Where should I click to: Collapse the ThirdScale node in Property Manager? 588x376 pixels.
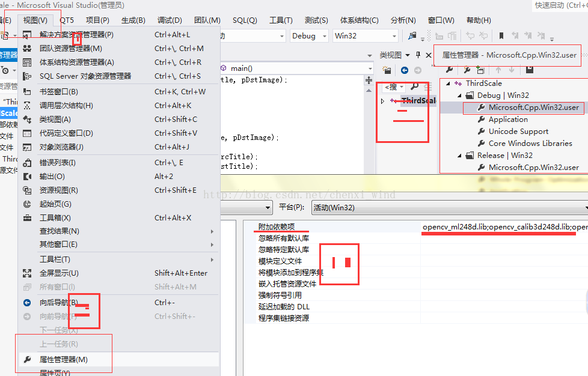tap(448, 83)
